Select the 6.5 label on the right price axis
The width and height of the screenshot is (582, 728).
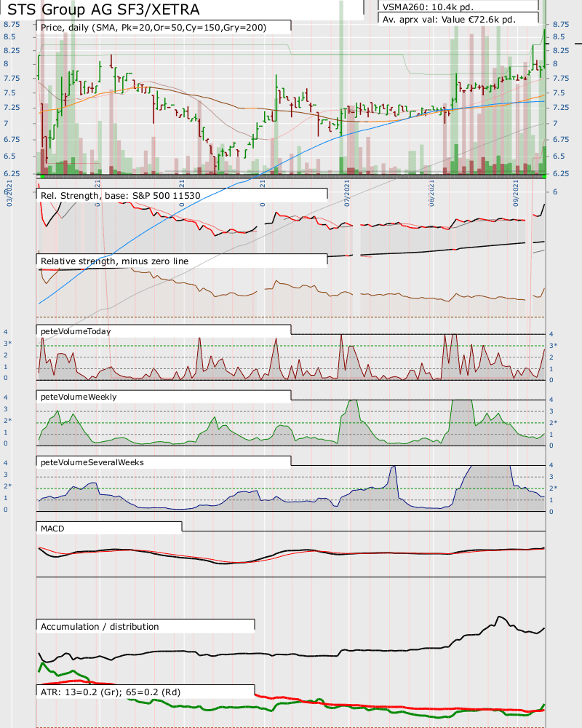(x=559, y=156)
